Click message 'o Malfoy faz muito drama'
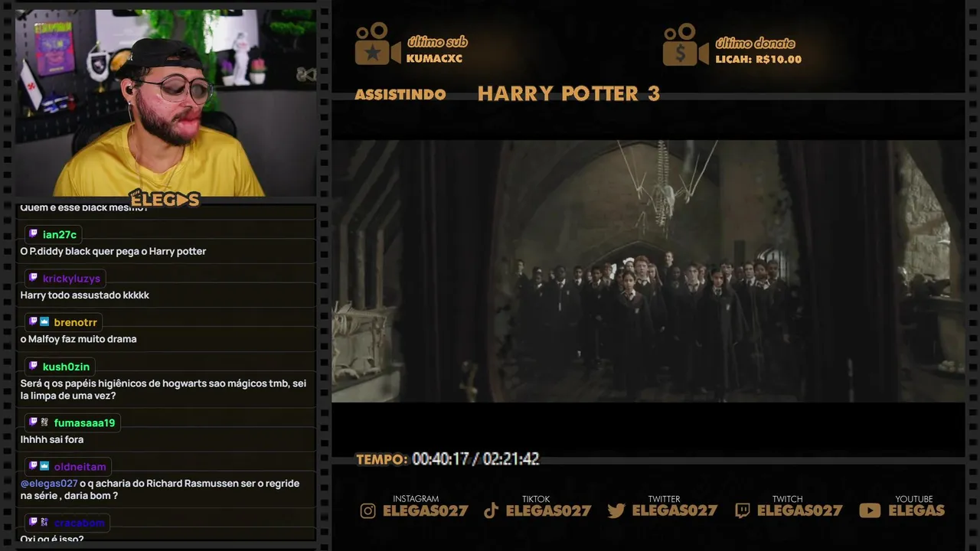 (78, 339)
